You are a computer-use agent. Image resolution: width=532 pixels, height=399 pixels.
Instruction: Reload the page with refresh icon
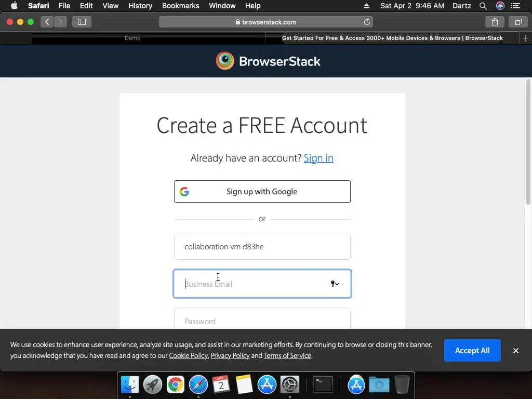pyautogui.click(x=367, y=22)
